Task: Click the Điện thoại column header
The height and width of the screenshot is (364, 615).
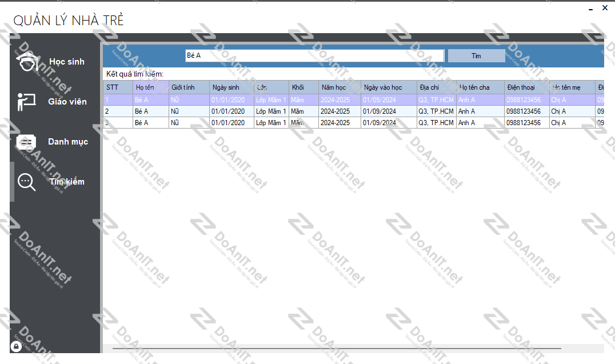Action: (527, 87)
